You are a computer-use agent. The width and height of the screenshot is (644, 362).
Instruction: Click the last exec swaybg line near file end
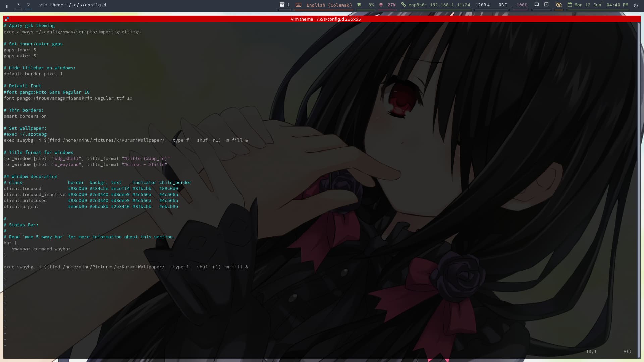pyautogui.click(x=126, y=267)
